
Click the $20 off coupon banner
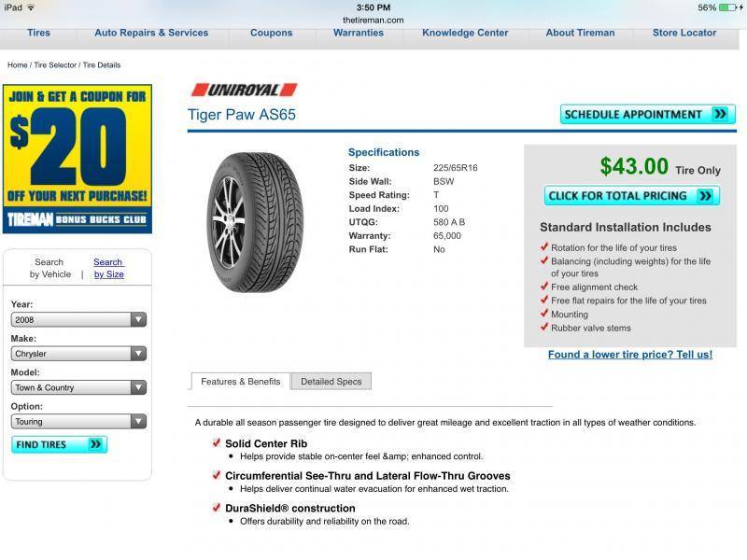click(78, 159)
